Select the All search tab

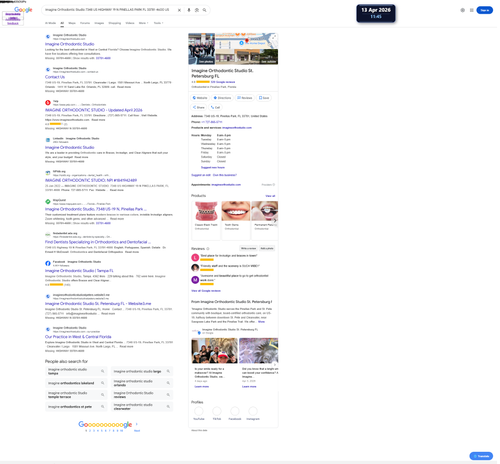pos(62,23)
